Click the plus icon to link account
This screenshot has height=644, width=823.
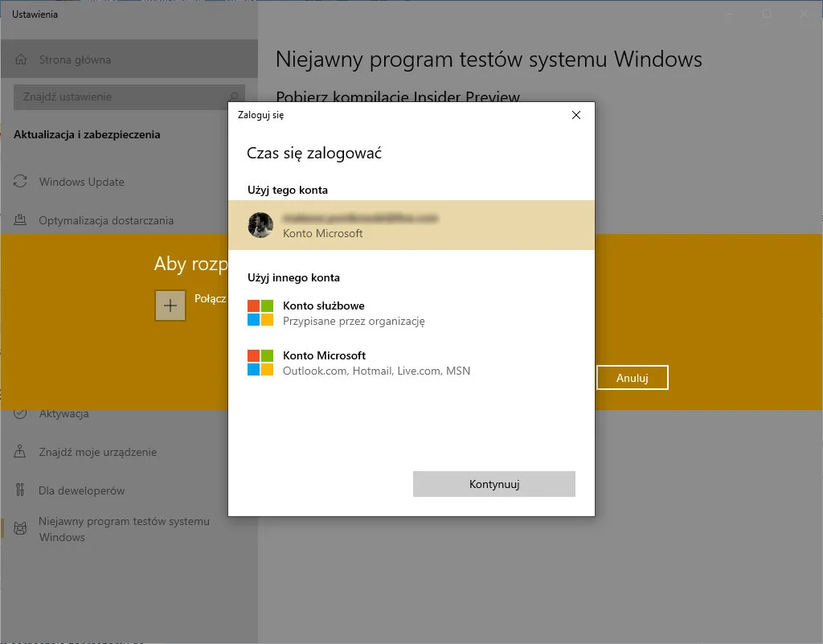(x=170, y=306)
